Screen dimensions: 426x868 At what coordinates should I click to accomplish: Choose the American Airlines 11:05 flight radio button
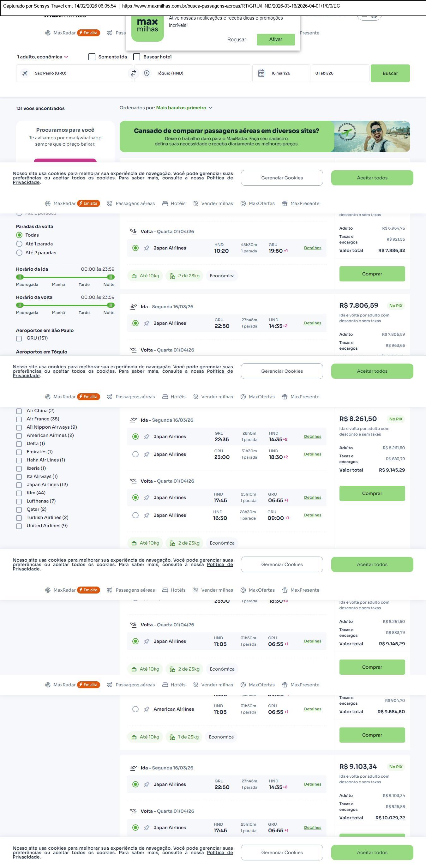click(x=135, y=709)
